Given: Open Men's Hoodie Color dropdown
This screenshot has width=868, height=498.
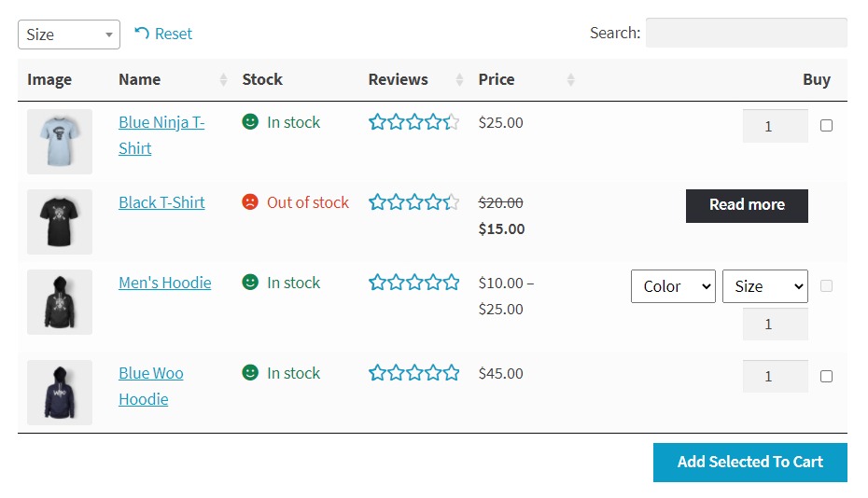Looking at the screenshot, I should pos(673,286).
